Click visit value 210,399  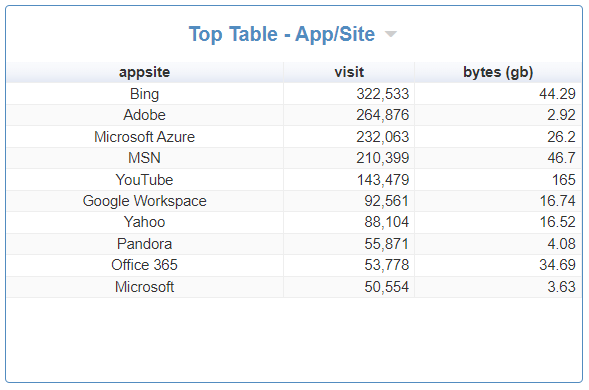point(382,158)
